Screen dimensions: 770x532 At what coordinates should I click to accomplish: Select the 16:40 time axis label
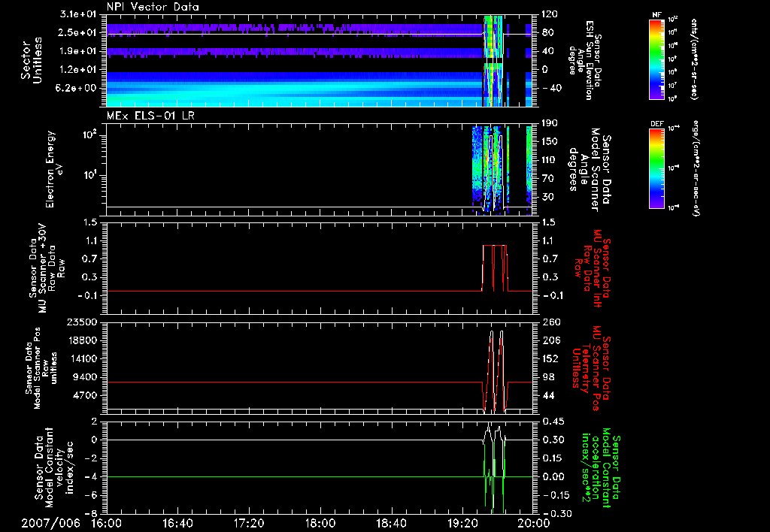click(177, 523)
